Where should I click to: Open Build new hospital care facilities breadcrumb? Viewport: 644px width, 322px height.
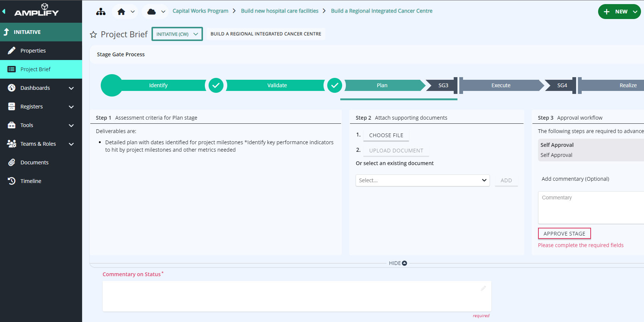(280, 11)
